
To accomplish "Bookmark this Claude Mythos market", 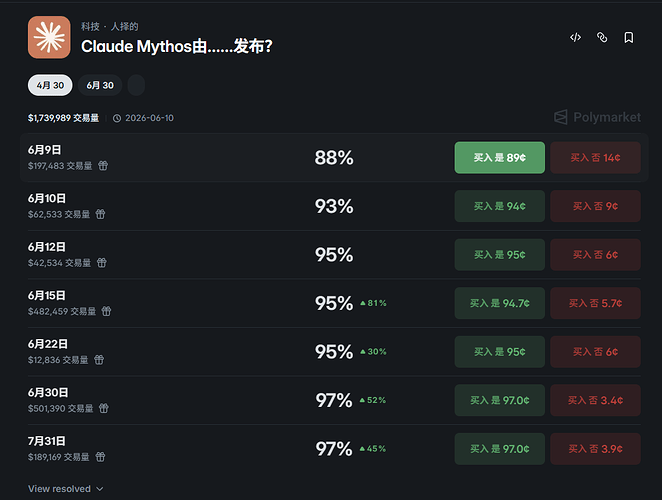I will coord(629,38).
